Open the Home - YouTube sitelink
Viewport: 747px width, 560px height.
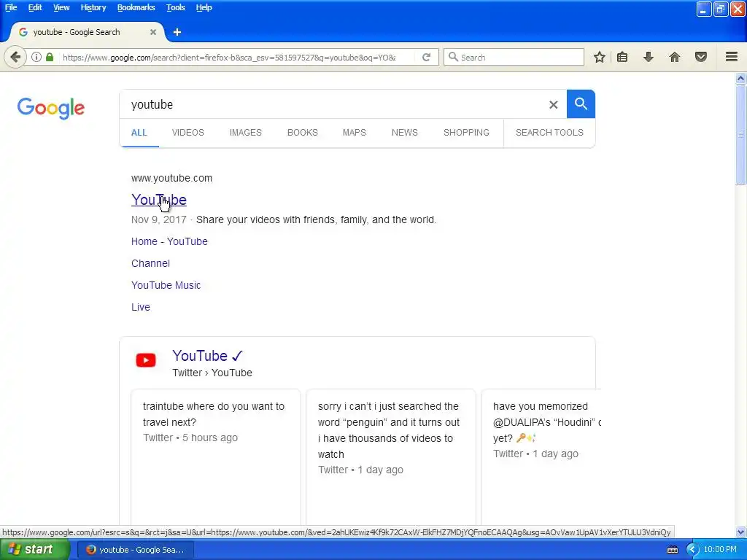169,241
